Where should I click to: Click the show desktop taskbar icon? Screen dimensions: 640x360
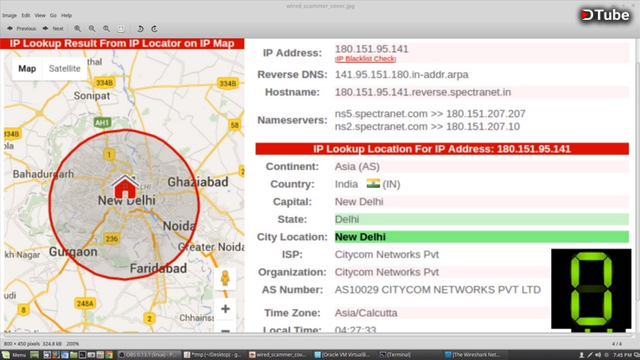pos(34,355)
